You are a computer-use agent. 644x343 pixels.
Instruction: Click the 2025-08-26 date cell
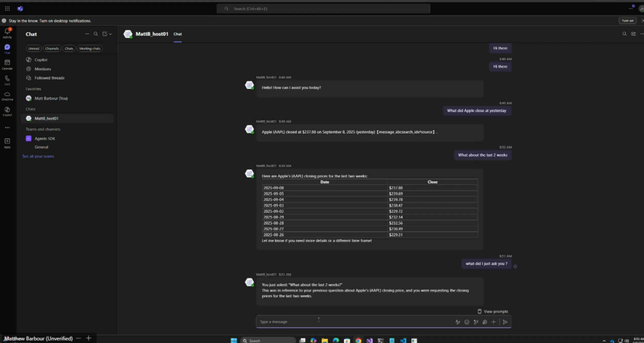[274, 235]
